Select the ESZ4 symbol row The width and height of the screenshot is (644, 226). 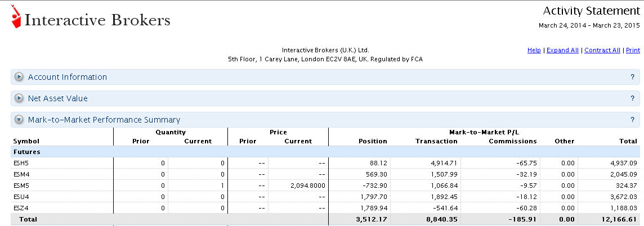325,208
